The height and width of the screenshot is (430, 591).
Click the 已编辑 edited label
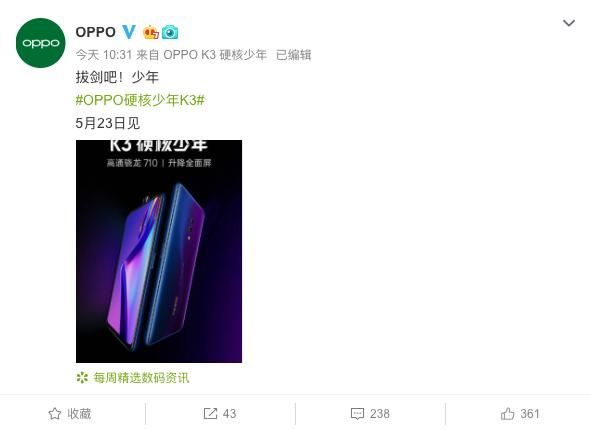[x=294, y=55]
